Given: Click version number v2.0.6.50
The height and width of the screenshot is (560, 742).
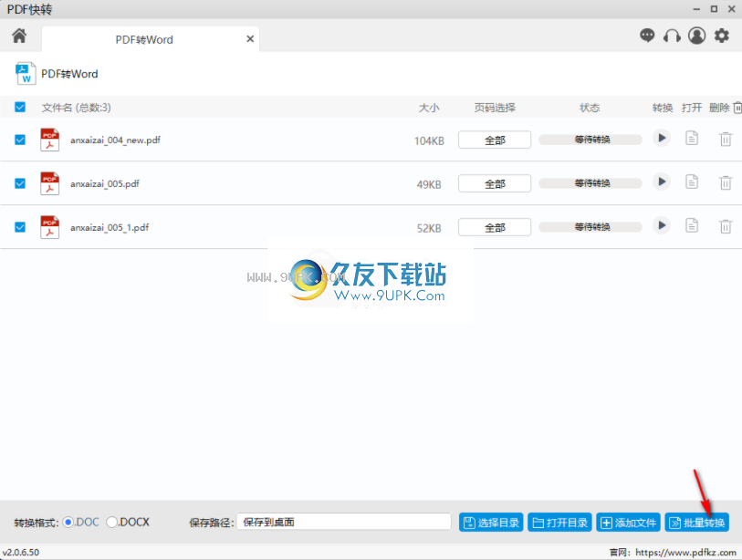Looking at the screenshot, I should tap(21, 552).
